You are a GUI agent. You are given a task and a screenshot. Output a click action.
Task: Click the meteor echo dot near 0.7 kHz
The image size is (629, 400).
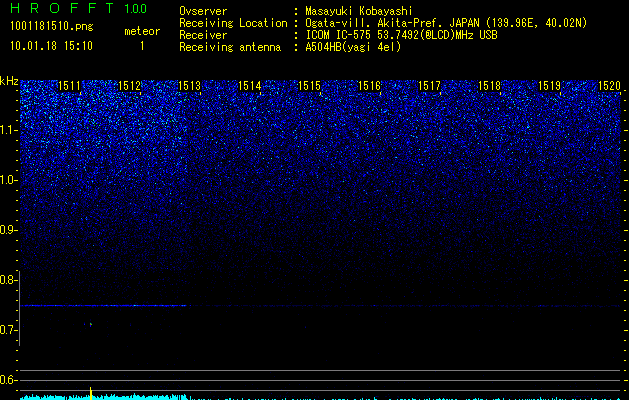point(90,324)
